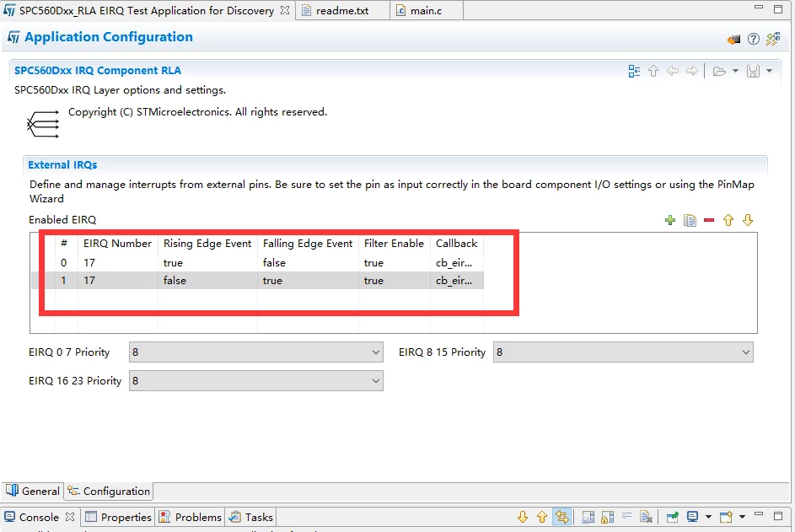Toggle the console two-way arrows button
This screenshot has height=532, width=795.
[x=561, y=517]
